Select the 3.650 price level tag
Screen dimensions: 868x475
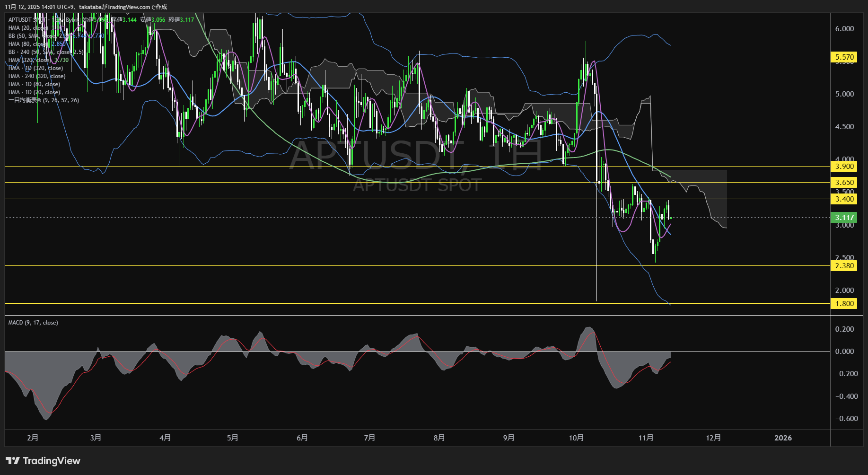click(844, 183)
